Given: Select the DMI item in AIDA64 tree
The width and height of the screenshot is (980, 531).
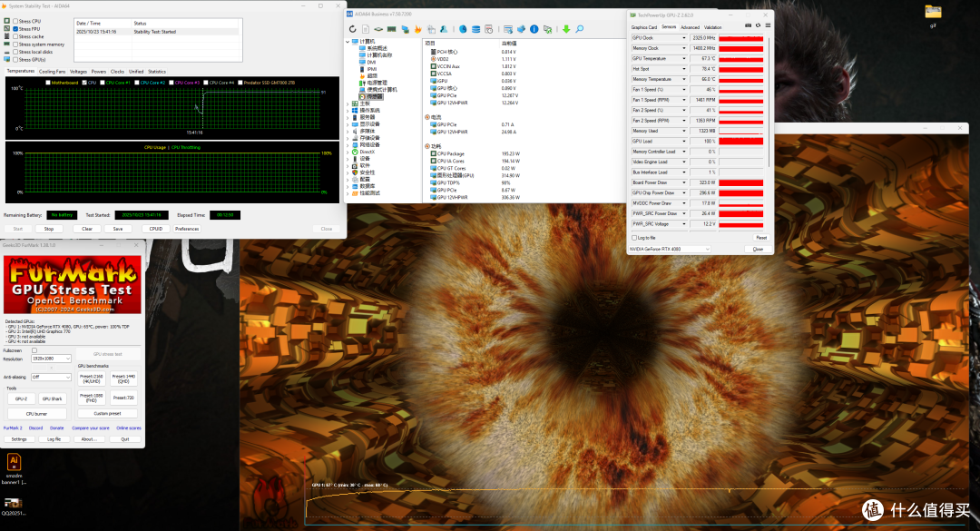Looking at the screenshot, I should point(371,62).
